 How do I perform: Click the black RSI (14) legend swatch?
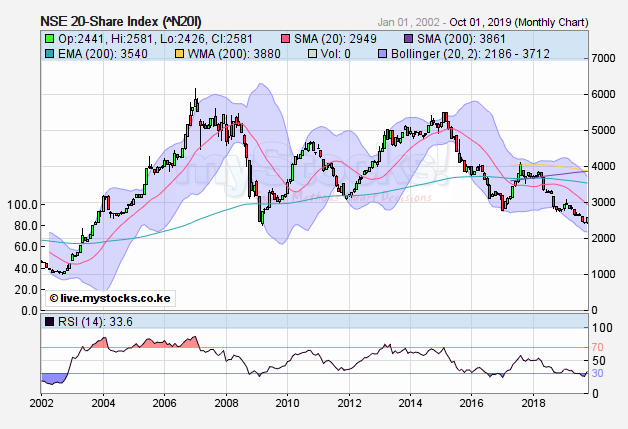48,322
